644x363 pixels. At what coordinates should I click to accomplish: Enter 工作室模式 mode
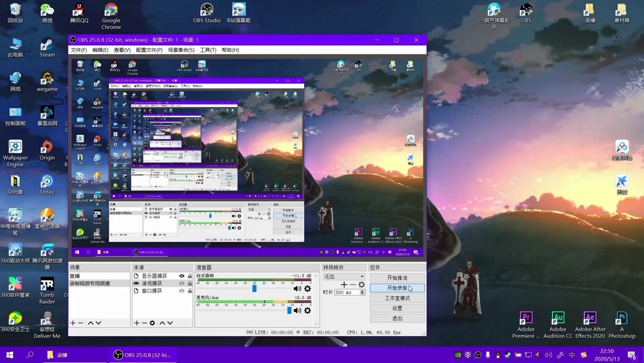click(398, 298)
